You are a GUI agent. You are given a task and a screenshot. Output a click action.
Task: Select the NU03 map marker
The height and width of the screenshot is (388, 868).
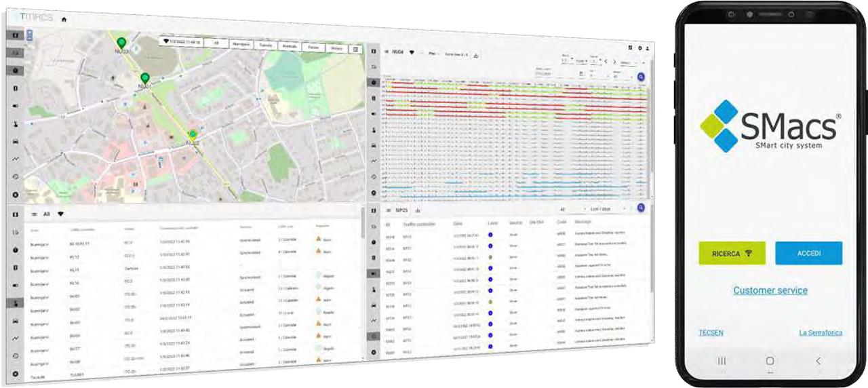tap(121, 43)
